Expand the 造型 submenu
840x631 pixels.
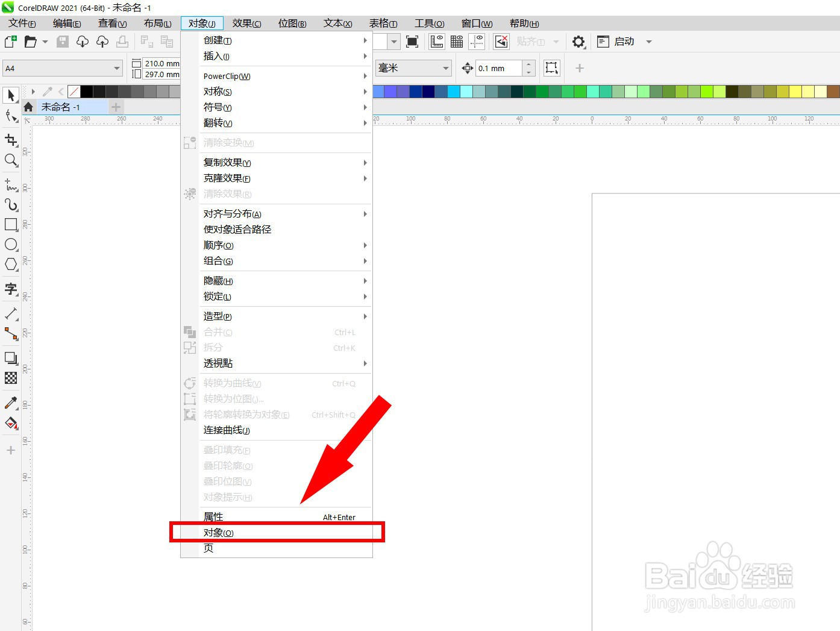[277, 316]
